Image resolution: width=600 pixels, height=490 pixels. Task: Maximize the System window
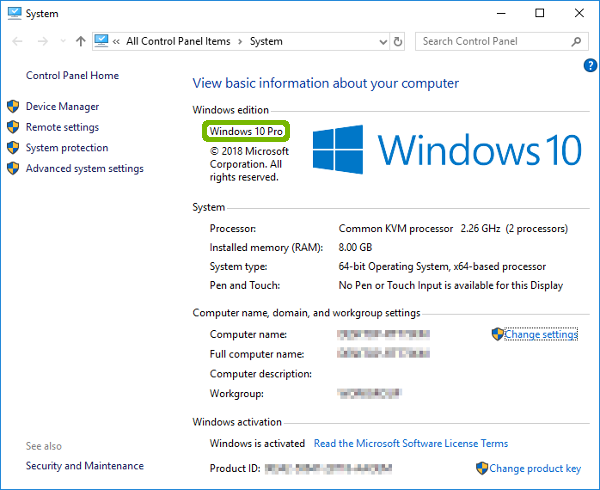[x=540, y=13]
